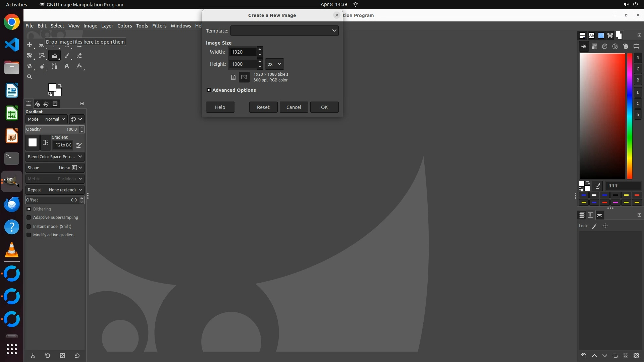Select the Zoom magnifier tool
This screenshot has height=362, width=644.
pos(30,77)
